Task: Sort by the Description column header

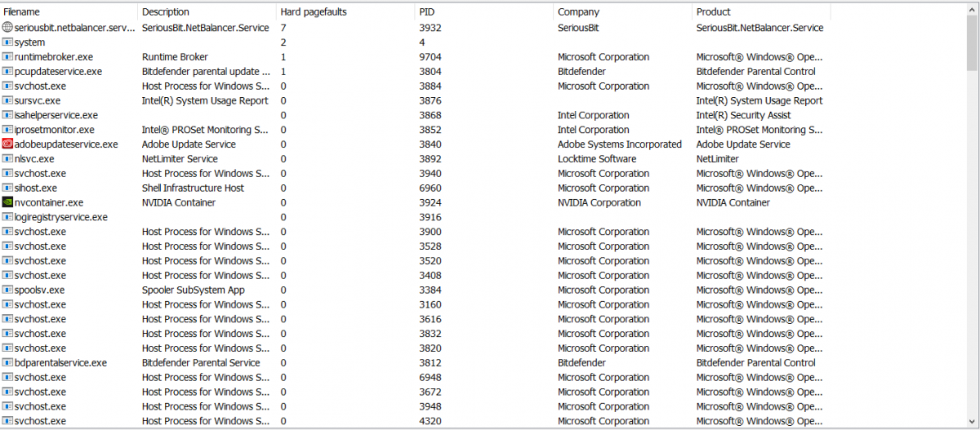Action: coord(207,12)
